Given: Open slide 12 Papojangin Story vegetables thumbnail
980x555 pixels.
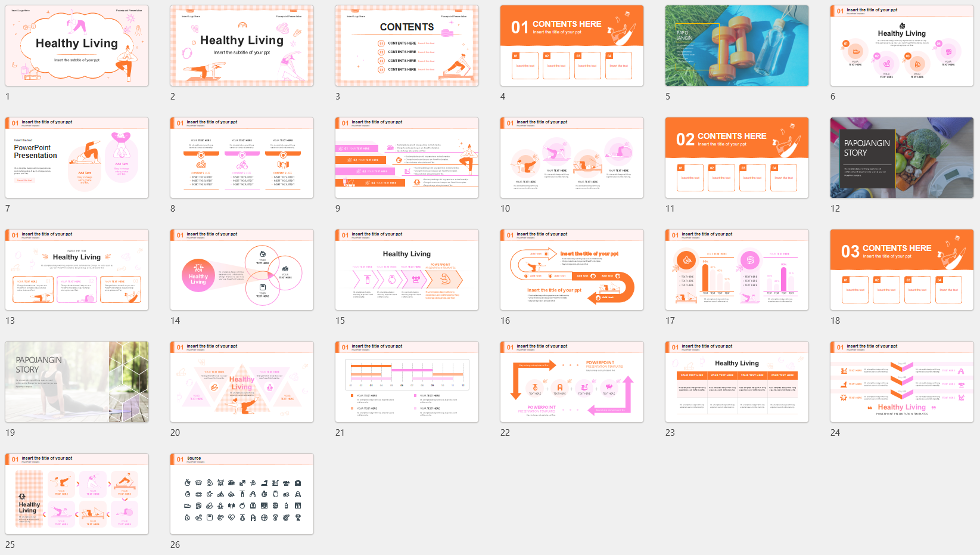Looking at the screenshot, I should click(902, 158).
